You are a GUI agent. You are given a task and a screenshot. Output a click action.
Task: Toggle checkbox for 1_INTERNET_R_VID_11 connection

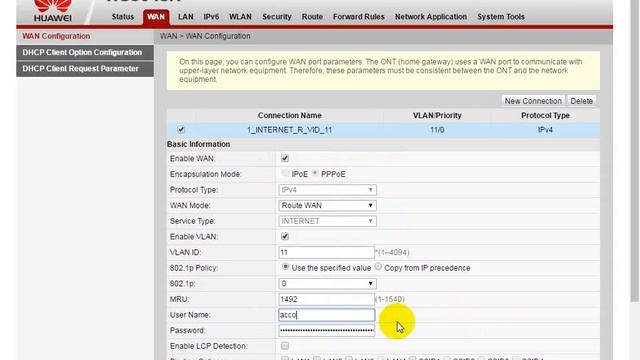[181, 130]
